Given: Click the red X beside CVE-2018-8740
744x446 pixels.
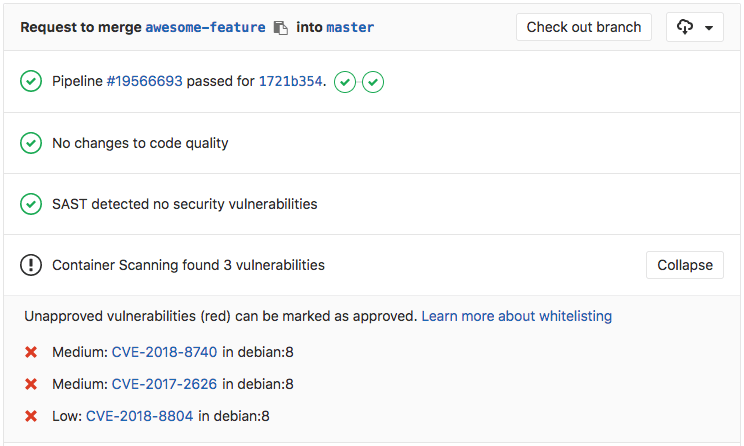Looking at the screenshot, I should point(31,352).
